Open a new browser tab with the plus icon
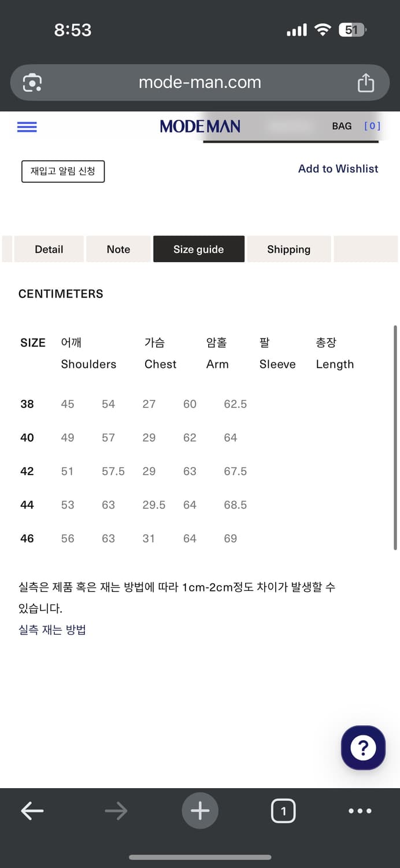400x868 pixels. coord(200,811)
